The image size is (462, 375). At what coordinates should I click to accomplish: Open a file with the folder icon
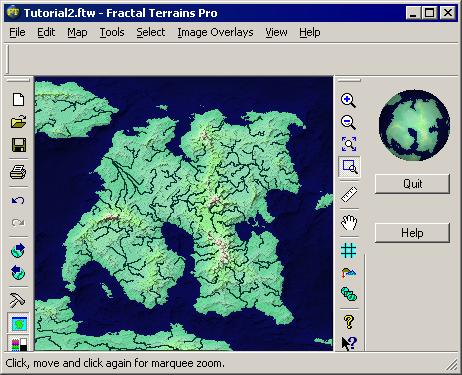click(18, 122)
